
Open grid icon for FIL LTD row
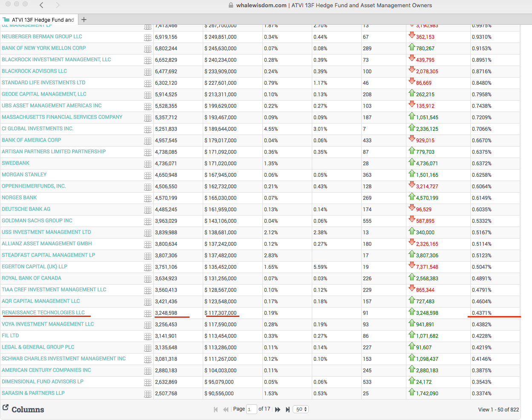click(x=148, y=337)
